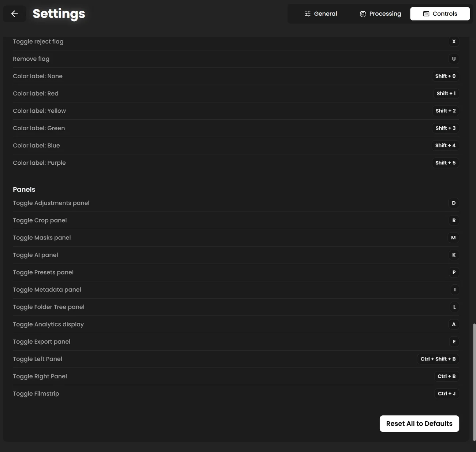Edit the M key for Masks panel
The height and width of the screenshot is (452, 476).
(x=453, y=238)
